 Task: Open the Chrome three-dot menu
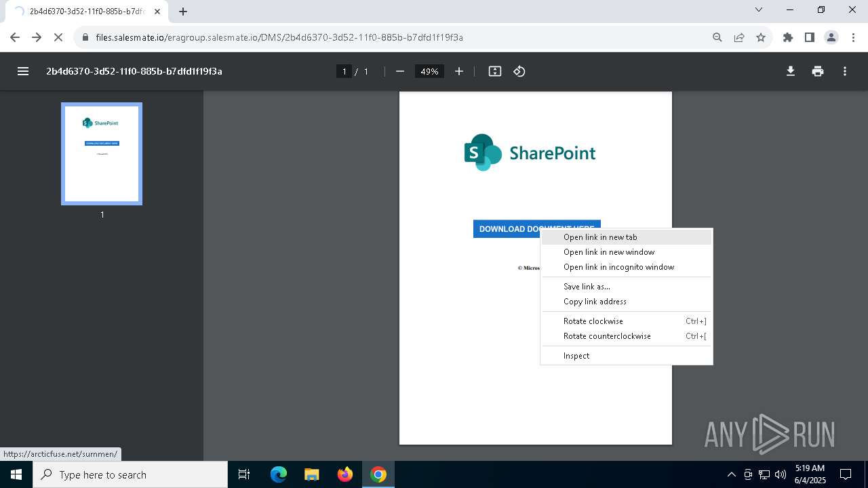[x=853, y=37]
